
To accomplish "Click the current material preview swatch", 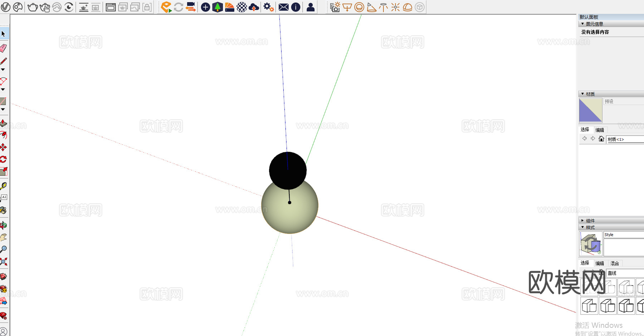I will click(590, 110).
